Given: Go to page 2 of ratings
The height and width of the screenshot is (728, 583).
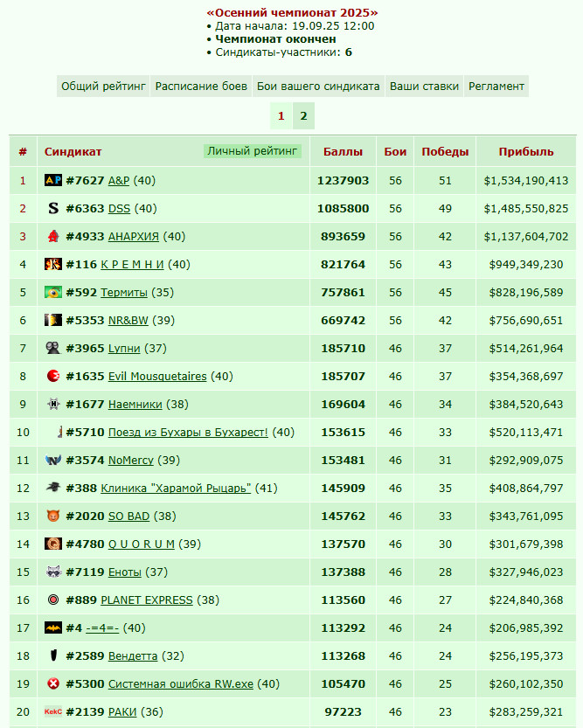Looking at the screenshot, I should point(303,116).
